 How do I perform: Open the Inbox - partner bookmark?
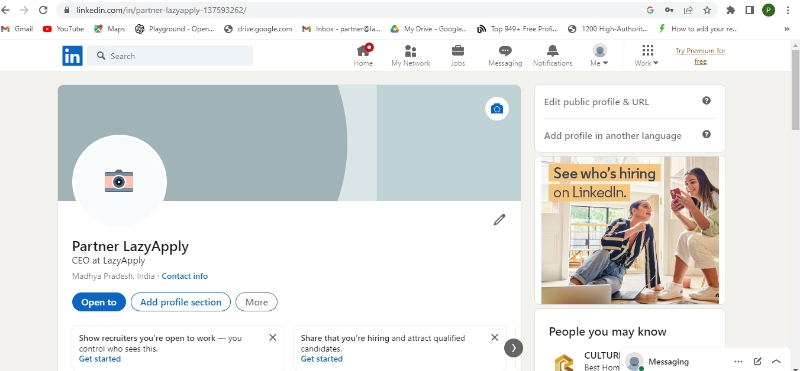pos(341,29)
